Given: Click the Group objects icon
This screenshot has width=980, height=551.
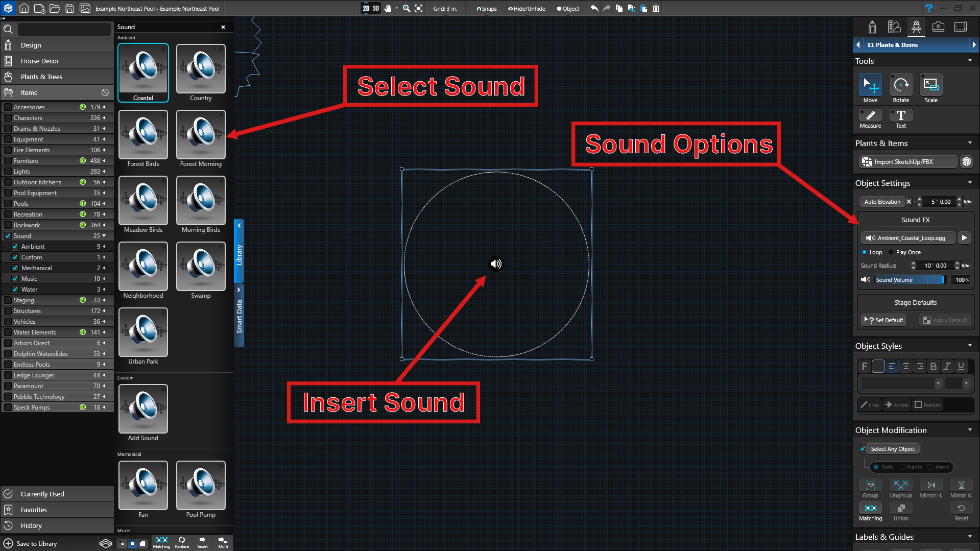Looking at the screenshot, I should 870,485.
